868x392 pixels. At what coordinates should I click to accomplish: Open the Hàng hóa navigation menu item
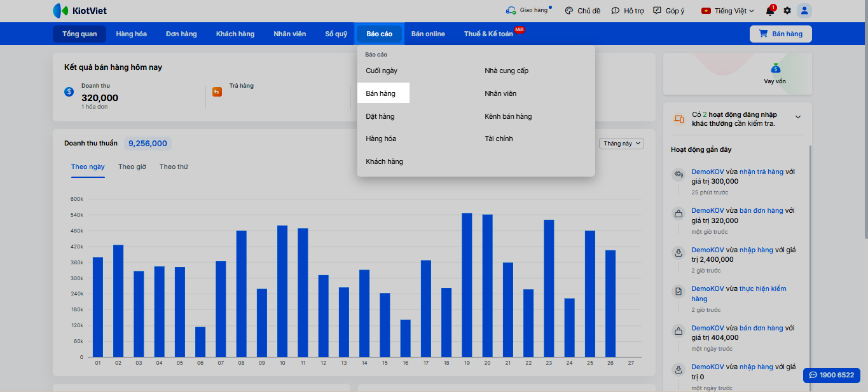[131, 34]
